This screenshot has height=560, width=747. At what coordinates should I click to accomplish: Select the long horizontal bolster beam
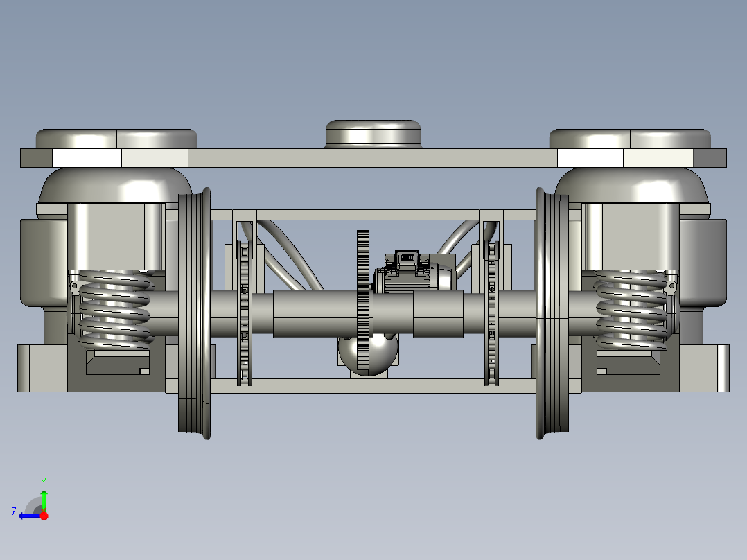click(x=373, y=158)
